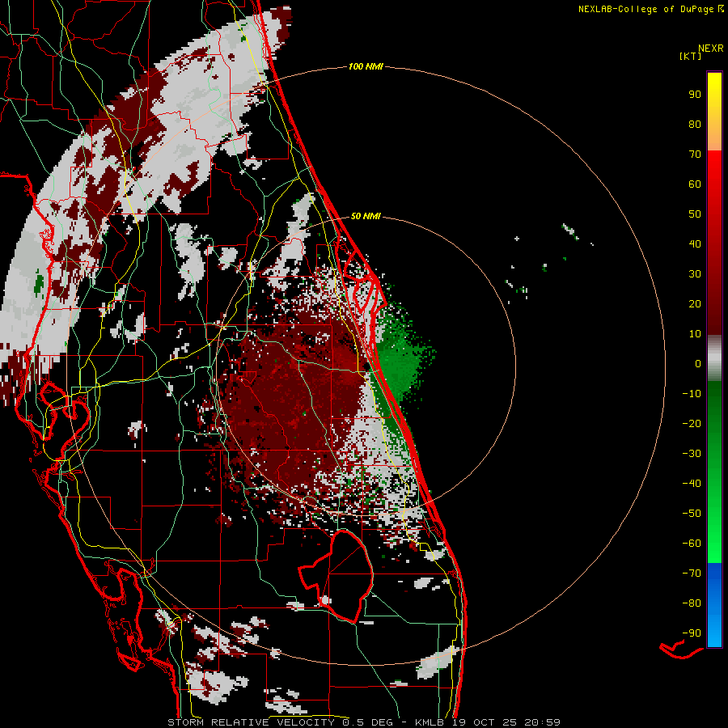Click the -20 knot scale label

[692, 424]
